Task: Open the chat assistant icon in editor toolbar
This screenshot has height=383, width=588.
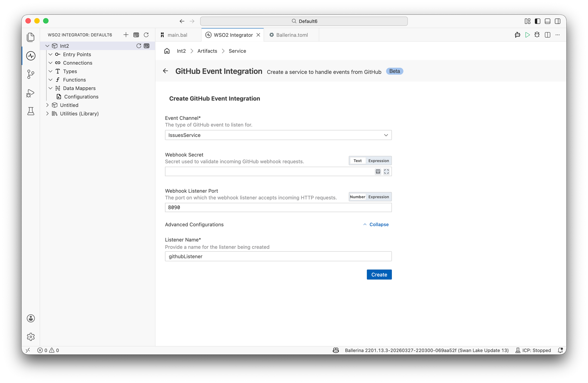Action: (517, 35)
